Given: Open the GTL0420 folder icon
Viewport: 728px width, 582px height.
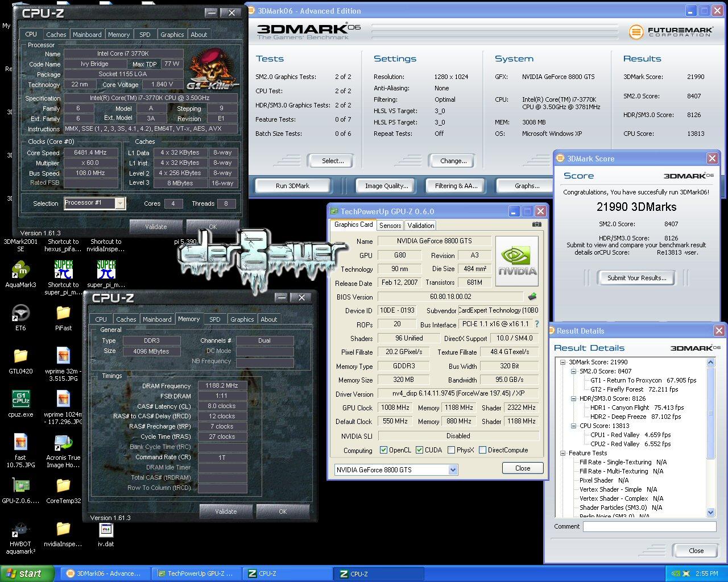Looking at the screenshot, I should coord(20,356).
